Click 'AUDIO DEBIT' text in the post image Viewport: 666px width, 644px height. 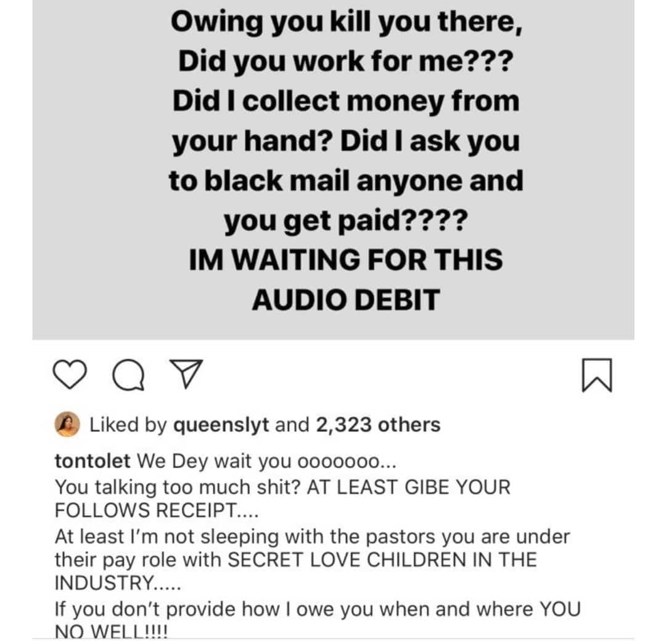coord(345,300)
